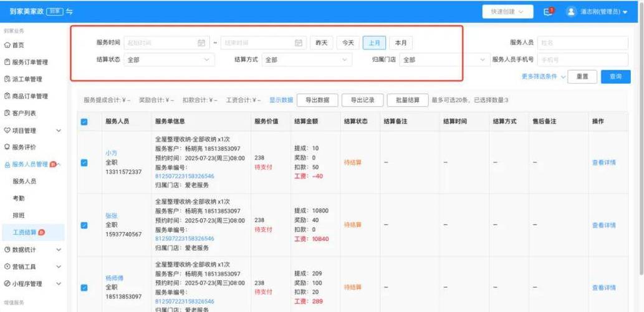Click the 服务人员 name input field

(583, 43)
